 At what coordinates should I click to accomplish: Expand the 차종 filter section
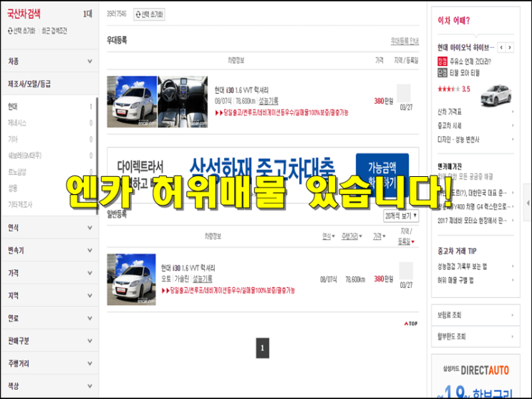pyautogui.click(x=50, y=61)
